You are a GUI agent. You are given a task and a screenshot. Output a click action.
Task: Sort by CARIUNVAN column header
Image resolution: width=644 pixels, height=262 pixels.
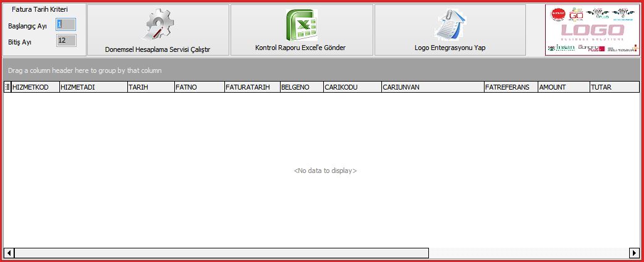(x=433, y=88)
